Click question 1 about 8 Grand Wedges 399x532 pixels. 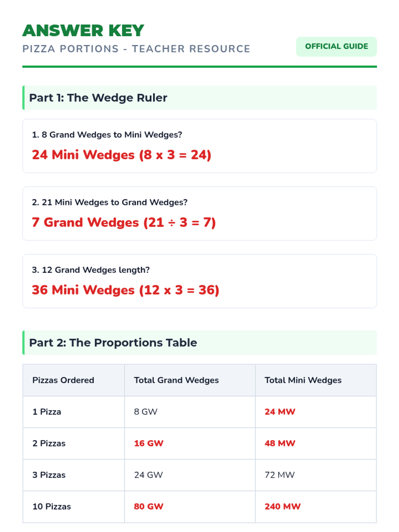[107, 135]
